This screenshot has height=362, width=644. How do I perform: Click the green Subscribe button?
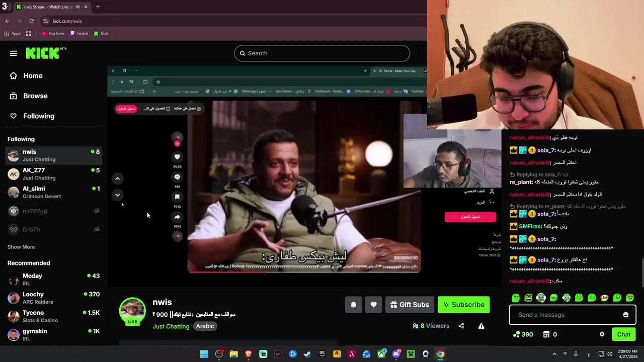(x=463, y=305)
